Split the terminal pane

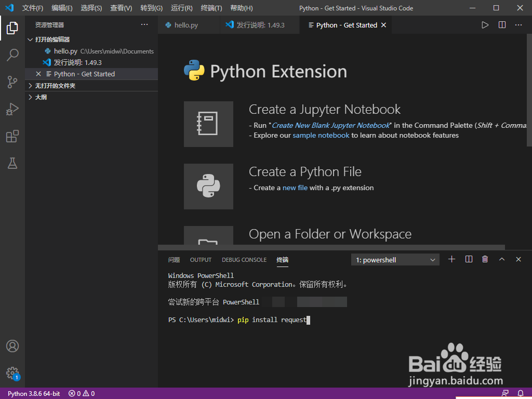coord(469,259)
